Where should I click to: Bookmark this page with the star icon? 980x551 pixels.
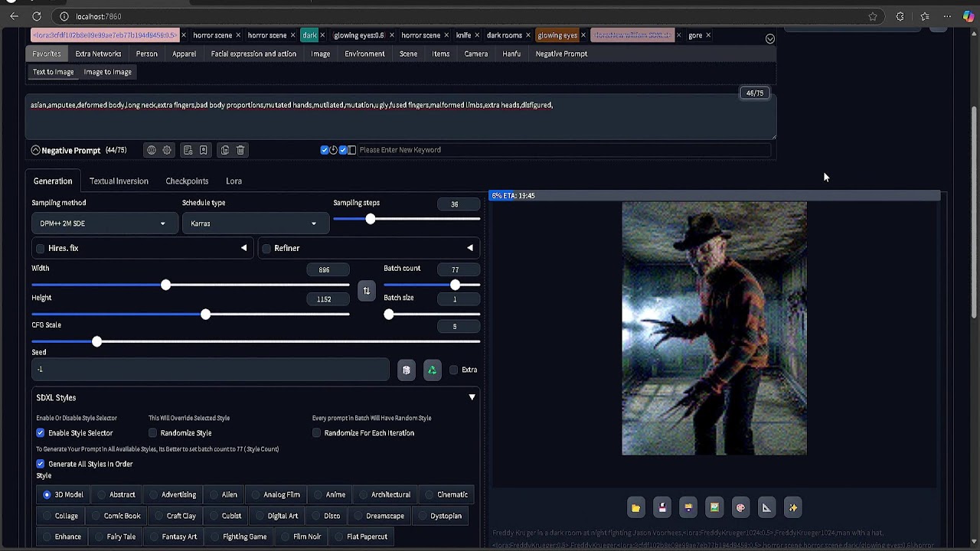[873, 16]
